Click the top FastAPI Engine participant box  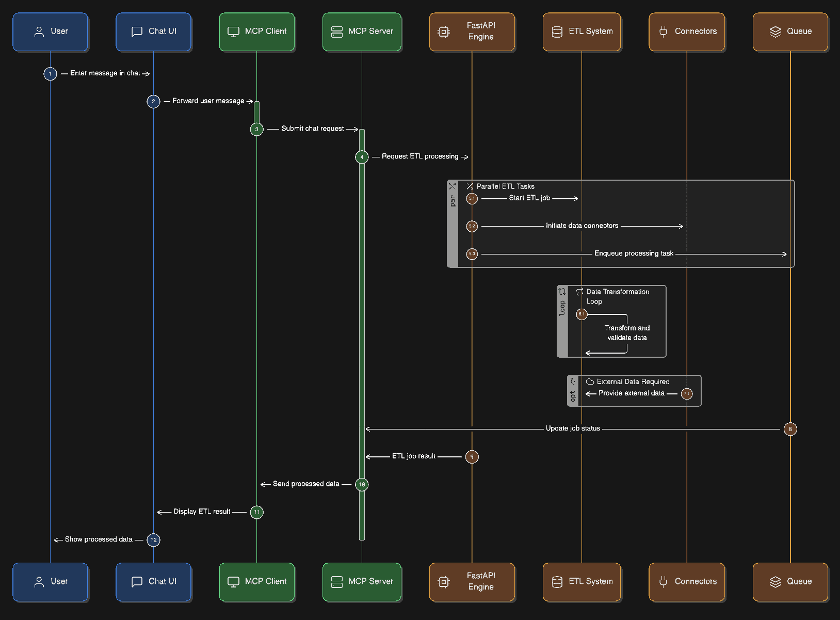(x=472, y=31)
